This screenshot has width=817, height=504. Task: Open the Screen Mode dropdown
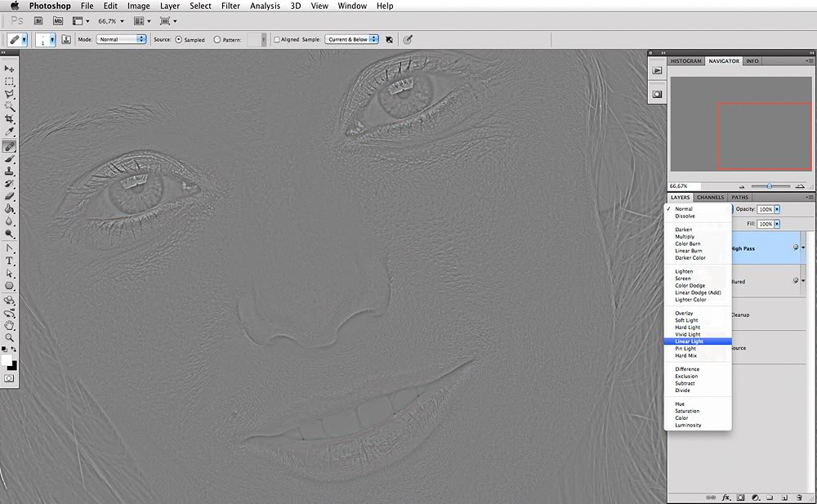tap(167, 21)
